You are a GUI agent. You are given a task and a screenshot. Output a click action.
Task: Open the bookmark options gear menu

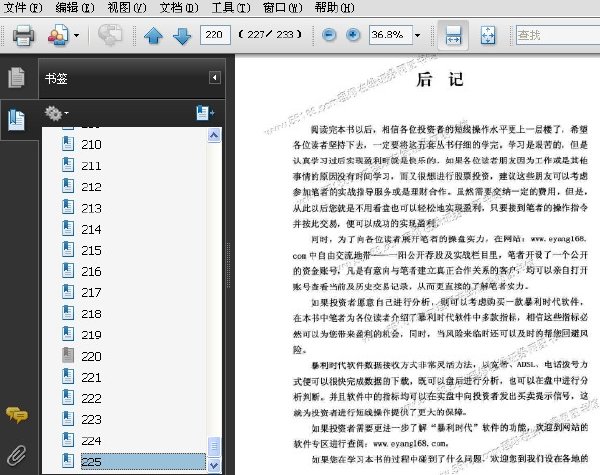pos(56,113)
